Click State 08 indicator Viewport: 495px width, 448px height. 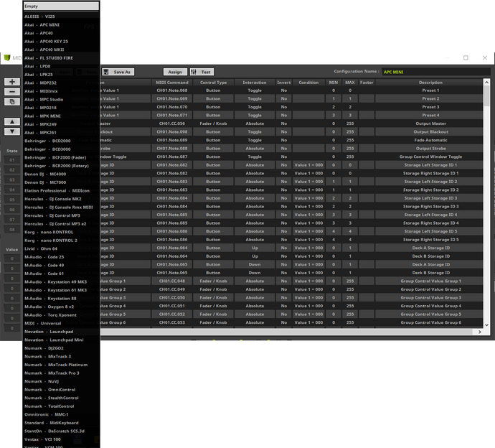click(x=12, y=230)
